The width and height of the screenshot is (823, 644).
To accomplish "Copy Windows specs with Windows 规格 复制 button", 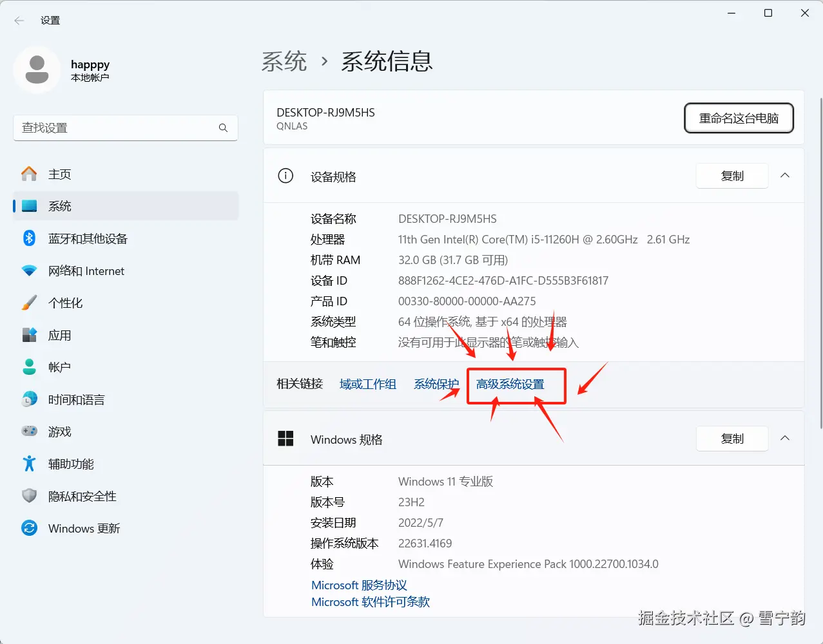I will (x=732, y=439).
